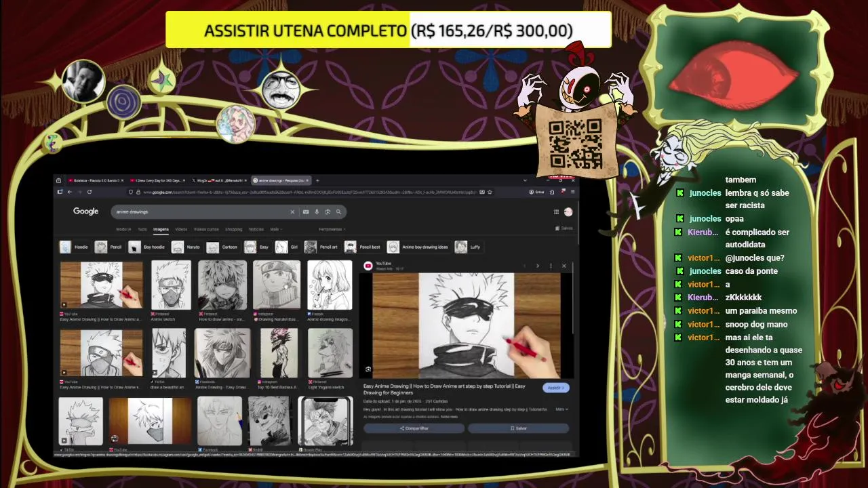
Task: Clear the search box with X icon
Action: click(292, 212)
